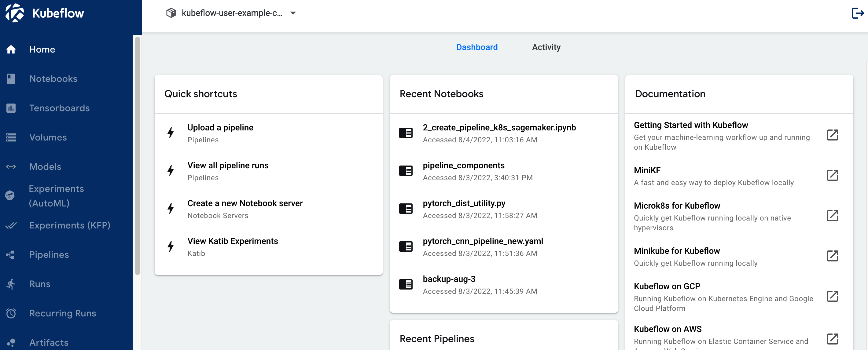Image resolution: width=868 pixels, height=350 pixels.
Task: Click the Upload a pipeline shortcut
Action: point(268,133)
